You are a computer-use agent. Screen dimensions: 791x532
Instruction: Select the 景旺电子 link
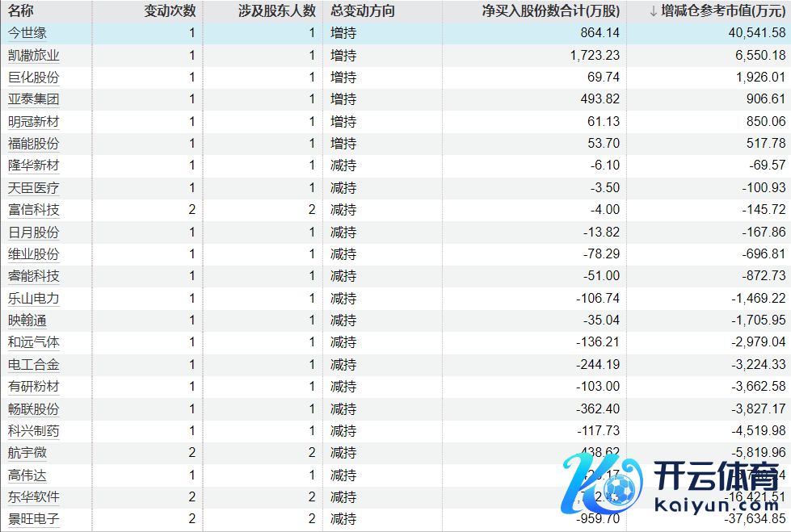click(33, 518)
